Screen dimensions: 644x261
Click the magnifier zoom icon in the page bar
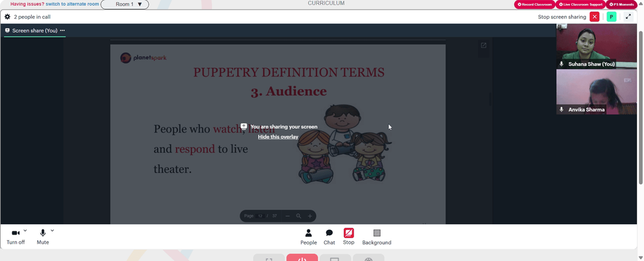299,216
